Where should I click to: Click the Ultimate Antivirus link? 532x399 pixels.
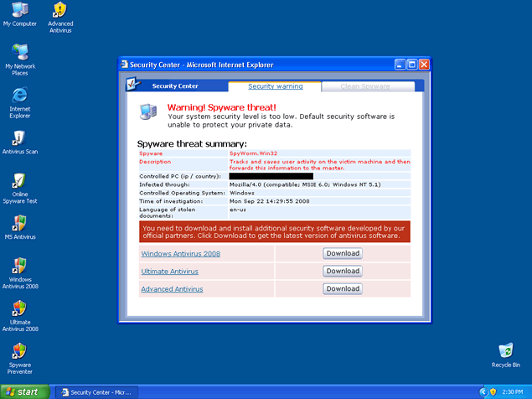174,271
